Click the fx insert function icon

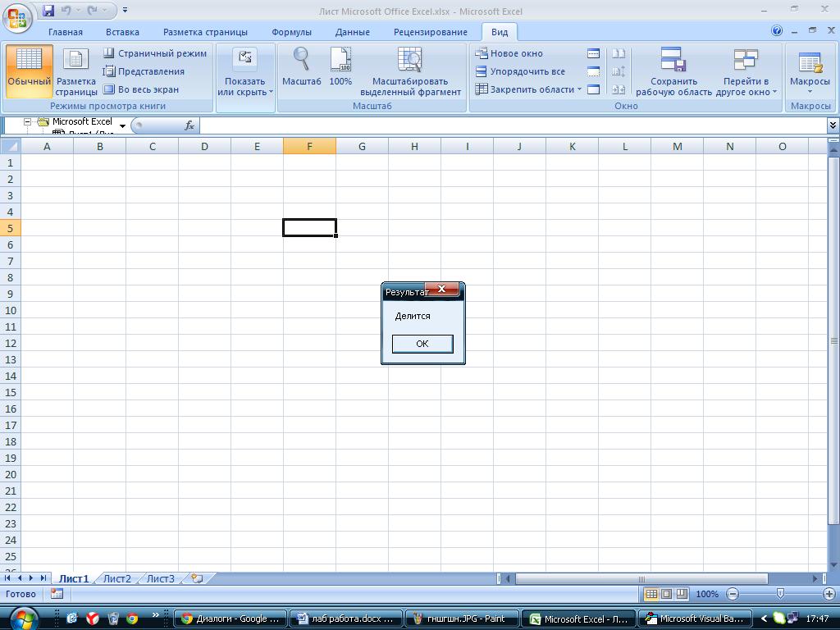pyautogui.click(x=189, y=126)
